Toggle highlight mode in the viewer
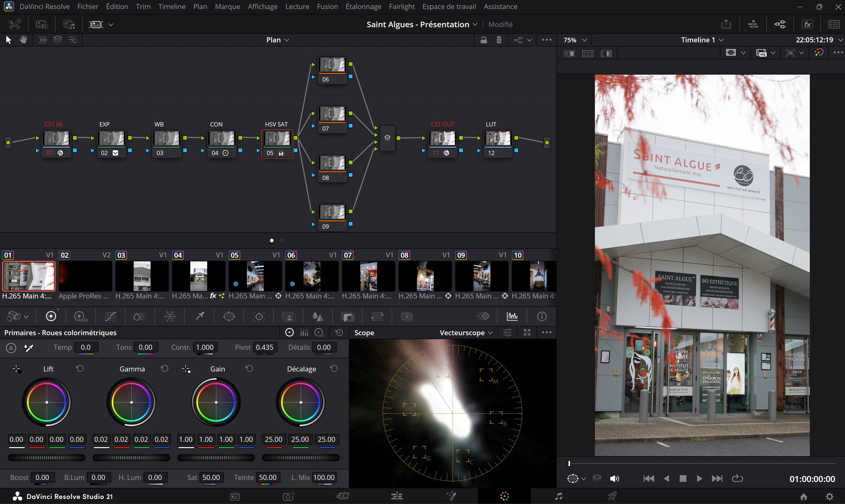Image resolution: width=845 pixels, height=504 pixels. pos(606,53)
